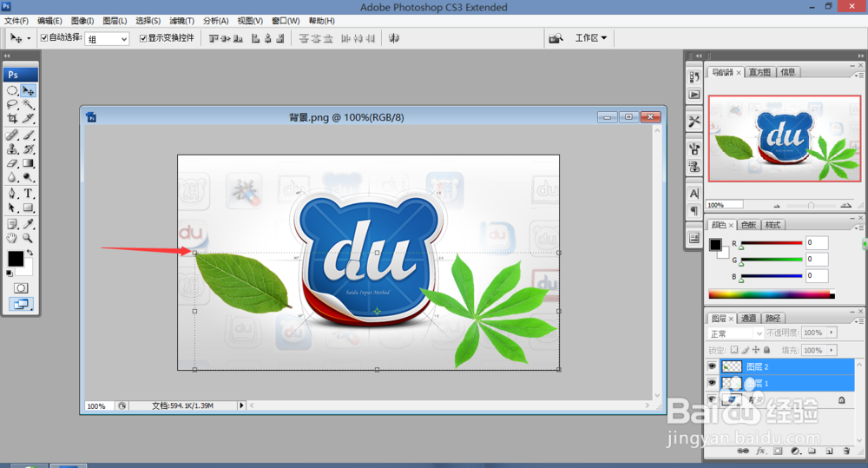868x468 pixels.
Task: Toggle the 自动选择 checkbox
Action: click(x=44, y=38)
